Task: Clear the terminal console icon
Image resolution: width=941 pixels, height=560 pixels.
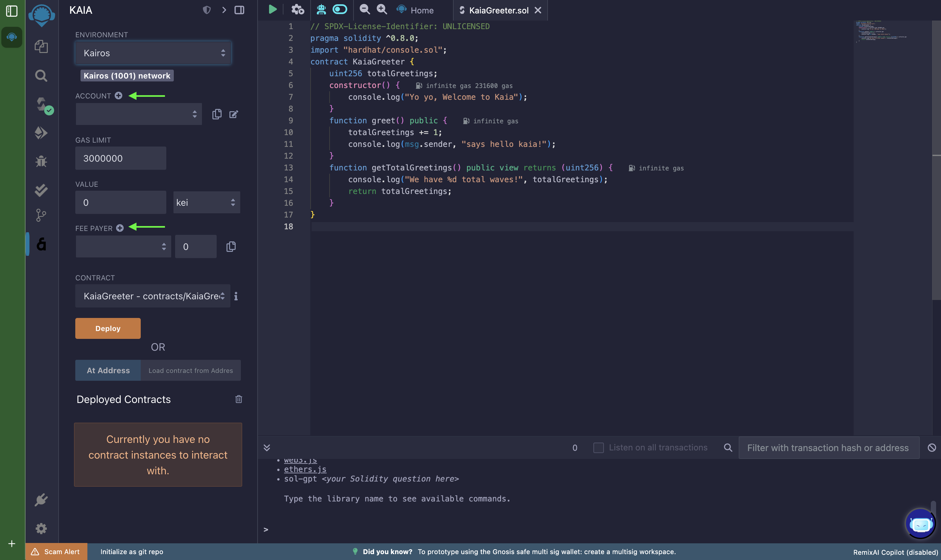Action: click(x=932, y=447)
